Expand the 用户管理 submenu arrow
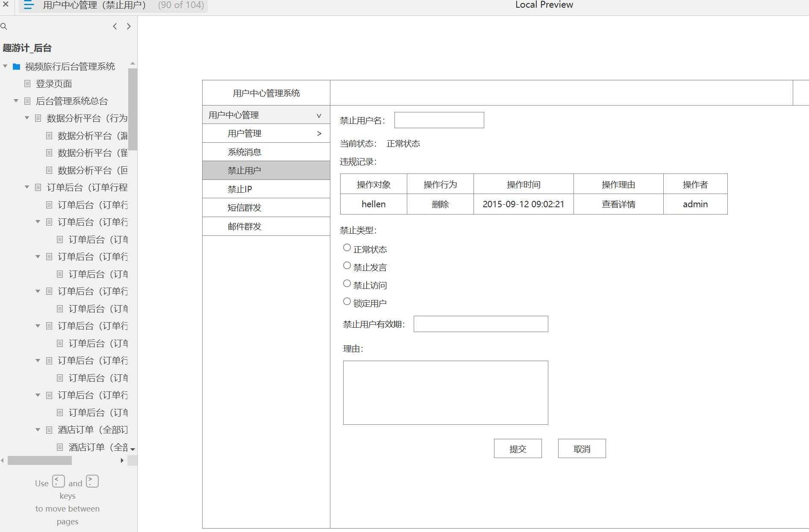This screenshot has height=532, width=809. coord(318,133)
